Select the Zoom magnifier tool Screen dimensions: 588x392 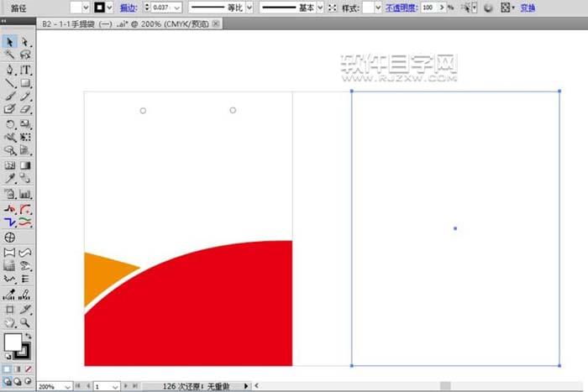coord(25,322)
